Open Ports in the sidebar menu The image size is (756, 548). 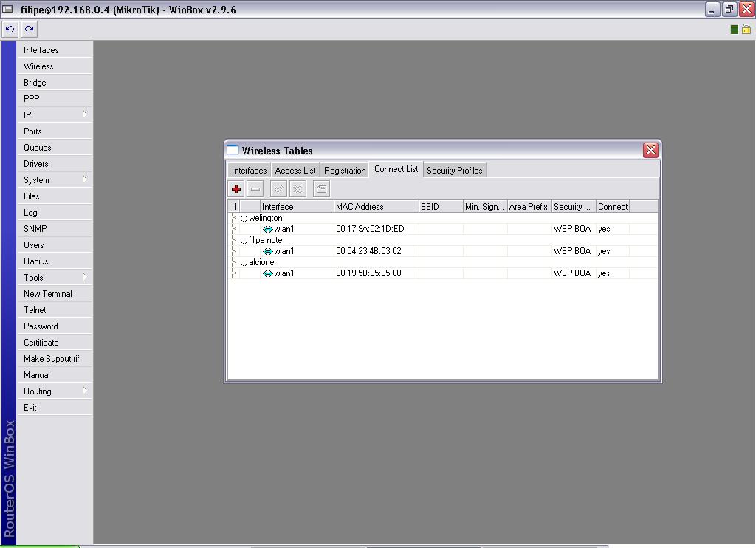tap(55, 131)
